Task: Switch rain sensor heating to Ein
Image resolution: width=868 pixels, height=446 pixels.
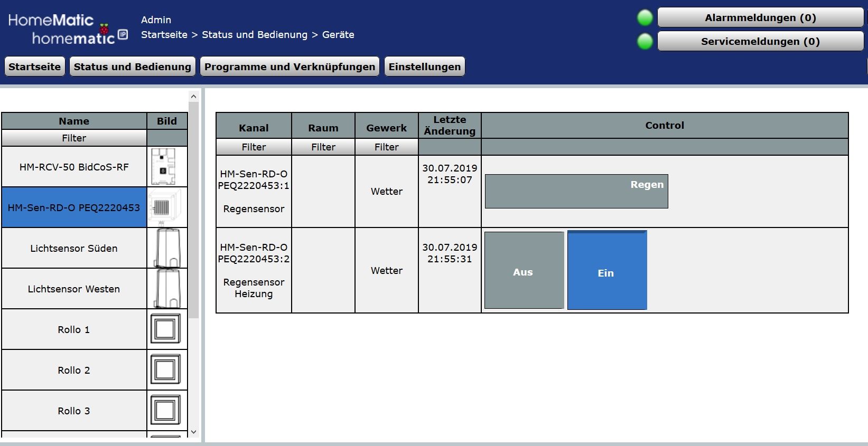Action: point(607,270)
